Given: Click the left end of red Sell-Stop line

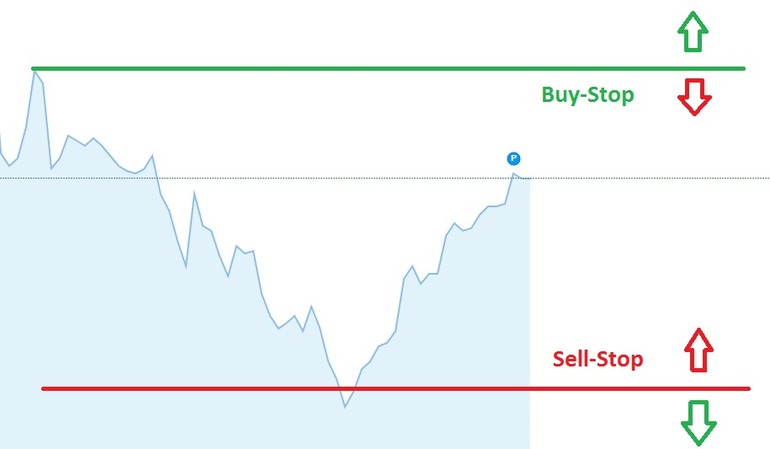Looking at the screenshot, I should (44, 389).
